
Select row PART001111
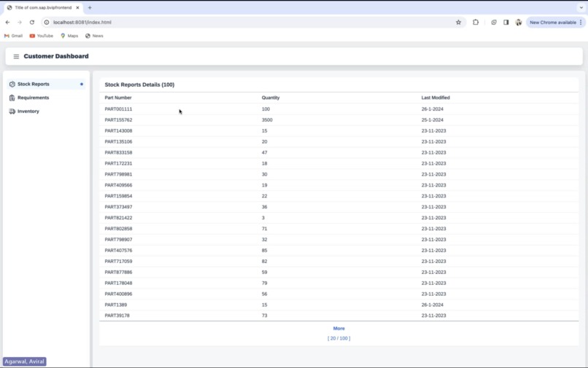(339, 109)
